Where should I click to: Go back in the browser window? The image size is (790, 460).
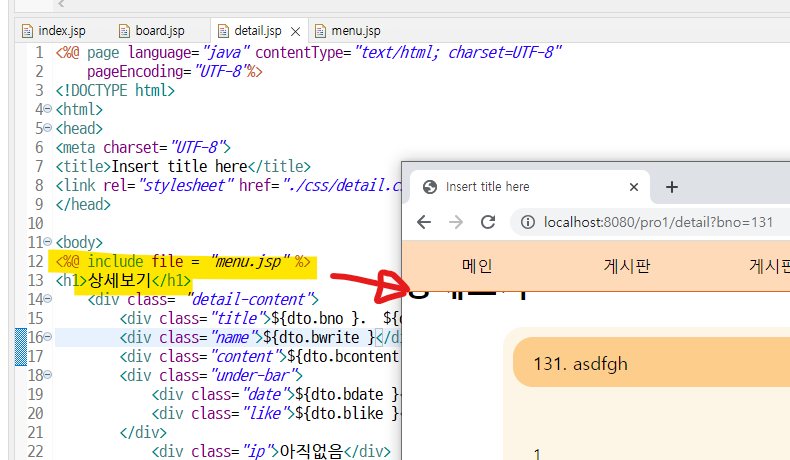click(x=424, y=222)
